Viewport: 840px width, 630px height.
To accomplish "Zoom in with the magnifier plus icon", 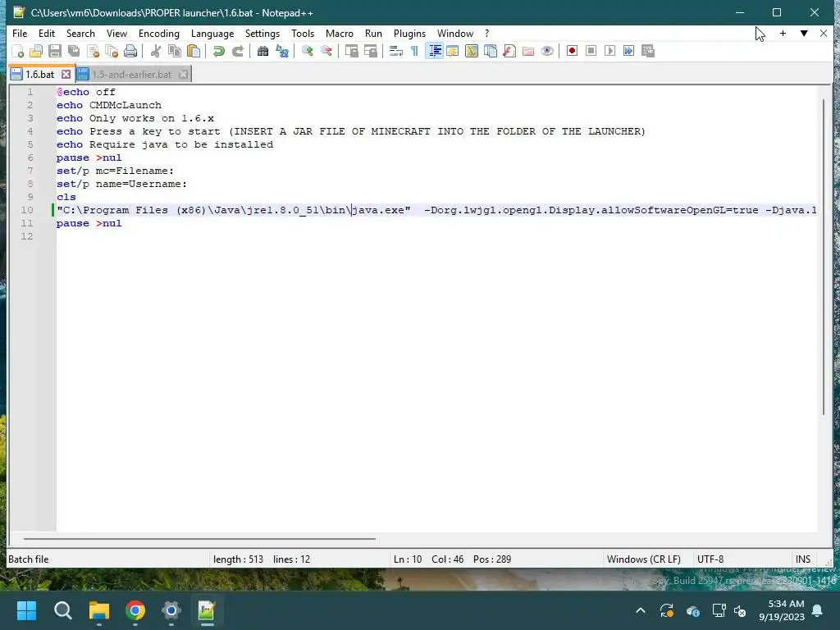I will [308, 51].
